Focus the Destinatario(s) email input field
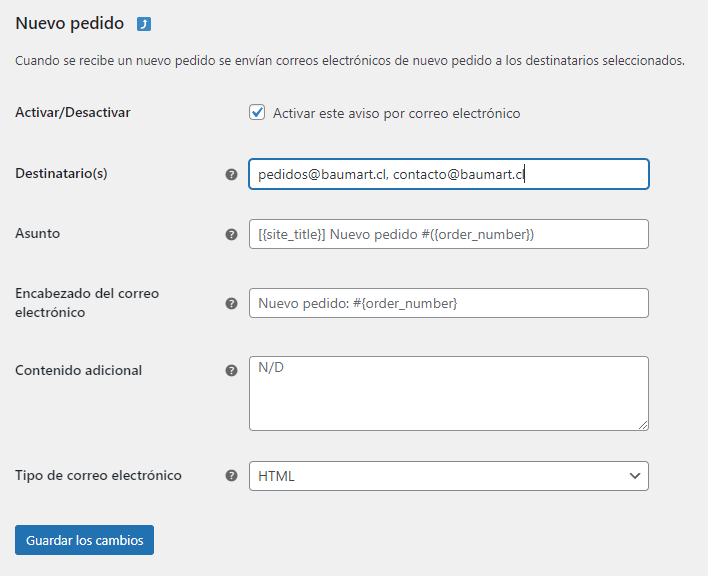The image size is (708, 576). pos(449,174)
